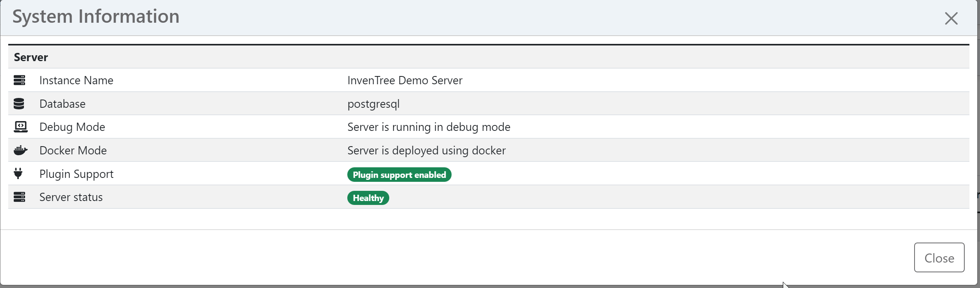Click the Close button
Screen dimensions: 980x288
click(939, 257)
